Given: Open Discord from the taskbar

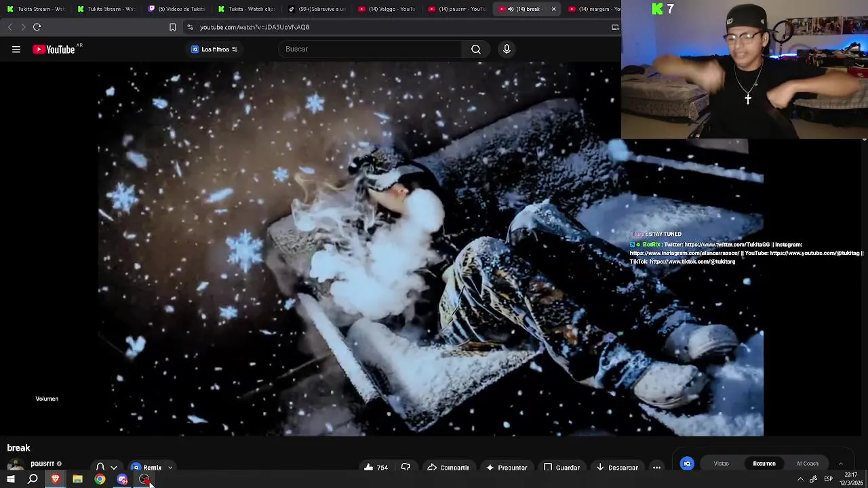Looking at the screenshot, I should [122, 479].
